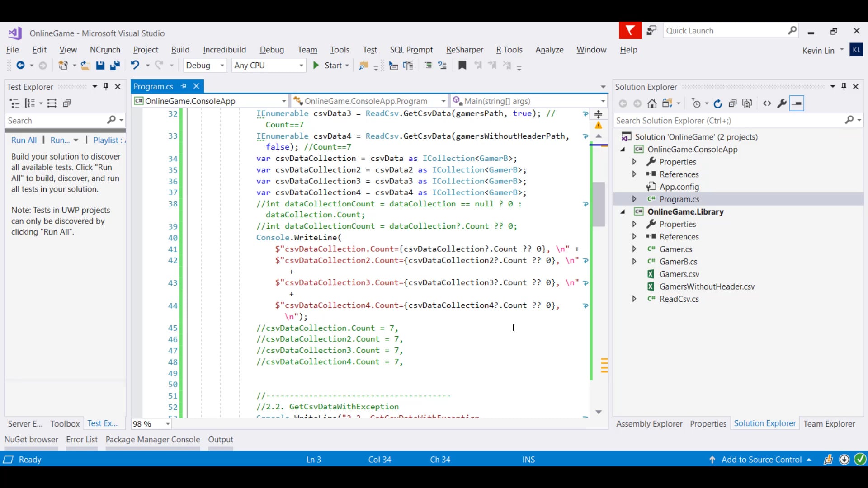Toggle Preview Selected Items in Solution Explorer
868x488 pixels.
coord(797,103)
